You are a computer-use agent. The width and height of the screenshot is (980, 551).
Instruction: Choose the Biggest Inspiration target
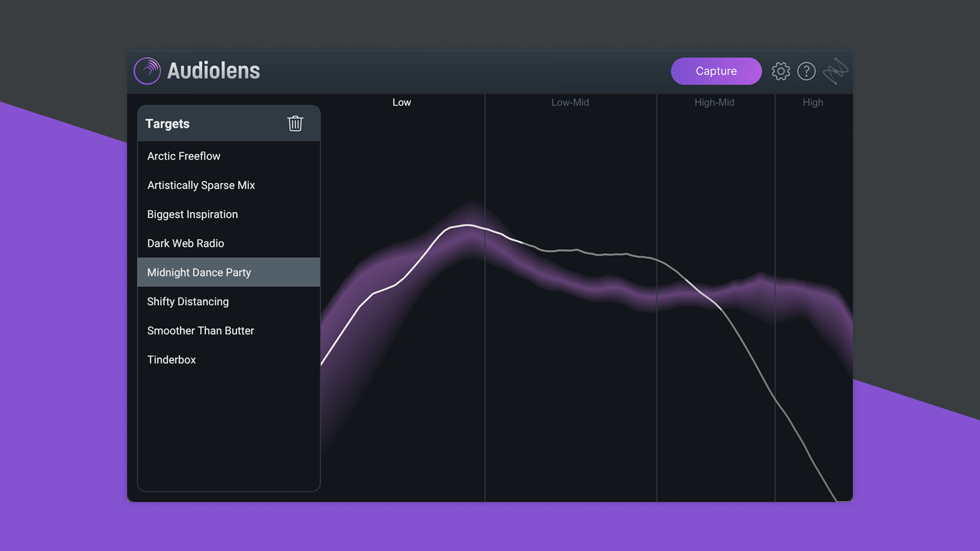192,214
